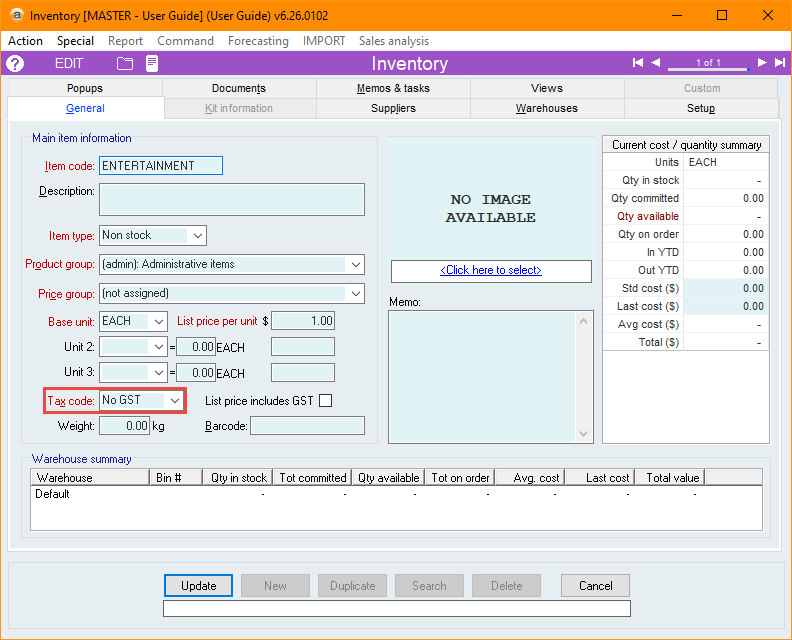This screenshot has height=640, width=792.
Task: Go to the previous record
Action: [x=656, y=63]
